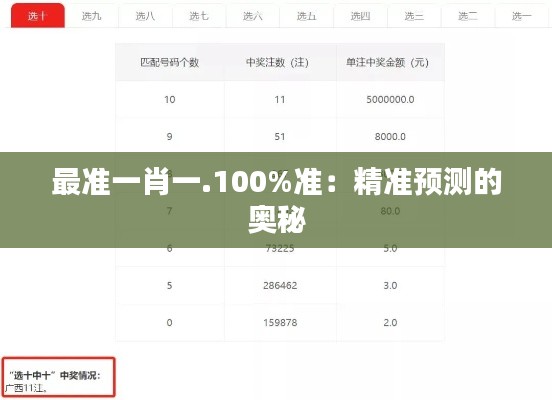Select the winning-bets cell 11 in row 10
Viewport: 552px width, 400px height.
point(280,100)
